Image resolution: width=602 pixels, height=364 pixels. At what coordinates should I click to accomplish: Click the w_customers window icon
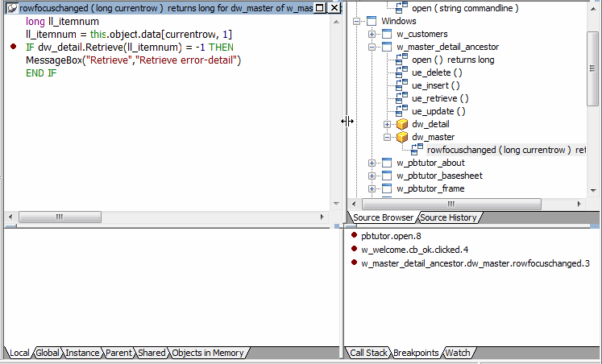[386, 34]
